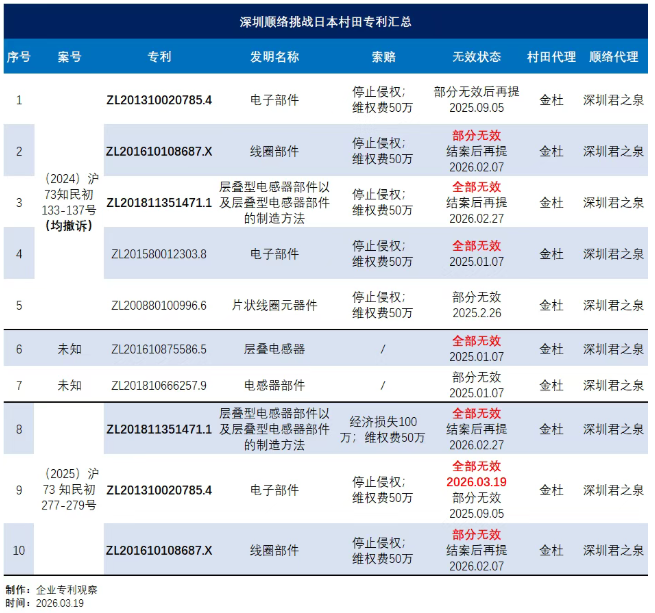Click red 部分无效 status in row 10
Screen dimensions: 655x613
(477, 534)
